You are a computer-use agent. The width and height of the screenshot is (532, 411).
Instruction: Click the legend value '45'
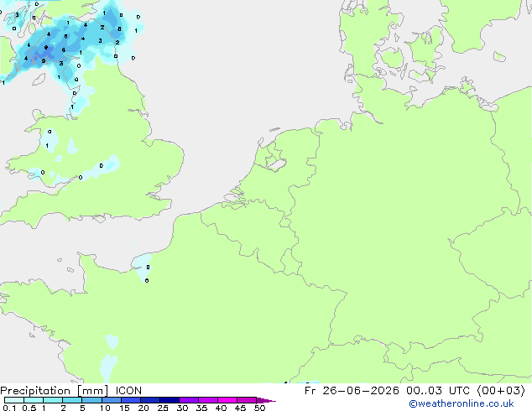240,408
